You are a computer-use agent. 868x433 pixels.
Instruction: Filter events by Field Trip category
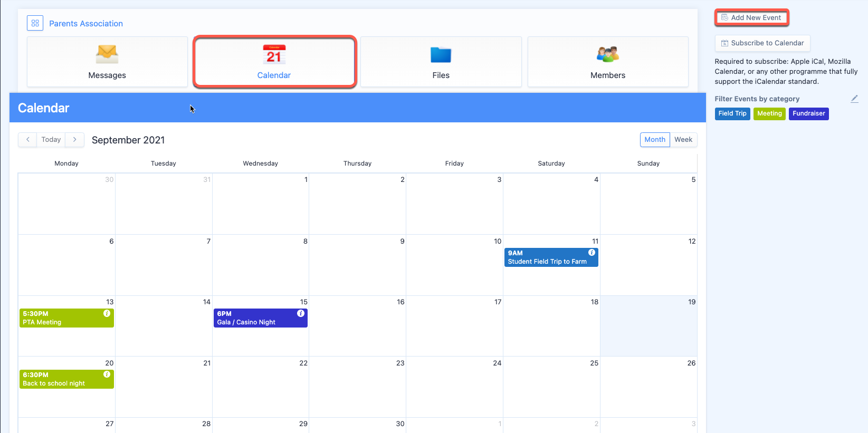(732, 113)
